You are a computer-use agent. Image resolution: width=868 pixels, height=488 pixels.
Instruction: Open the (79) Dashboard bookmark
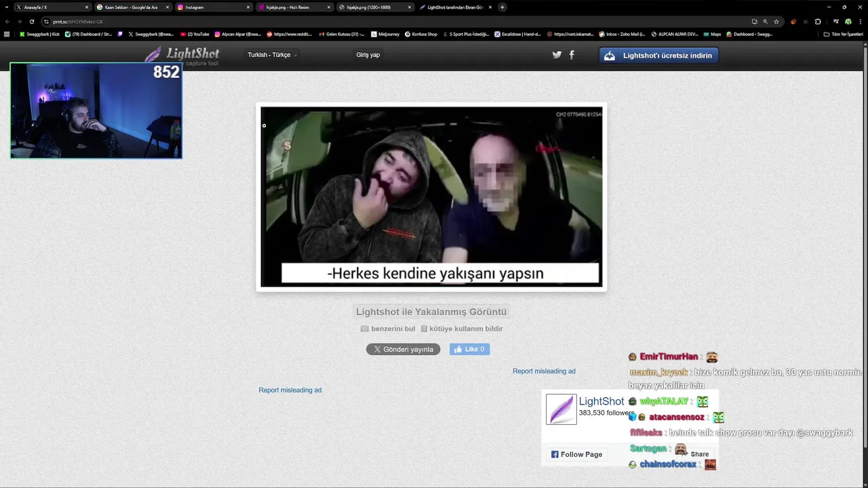(88, 34)
